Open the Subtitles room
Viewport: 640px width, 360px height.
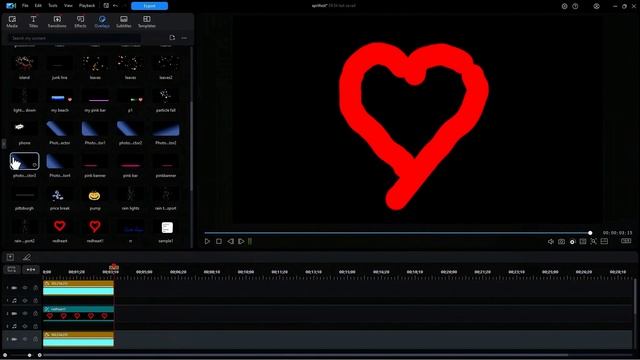coord(124,22)
